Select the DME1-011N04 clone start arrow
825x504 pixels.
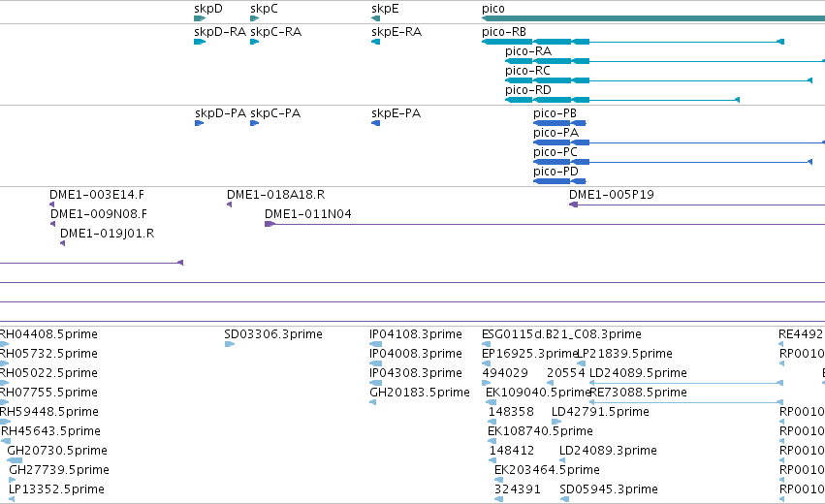[270, 224]
